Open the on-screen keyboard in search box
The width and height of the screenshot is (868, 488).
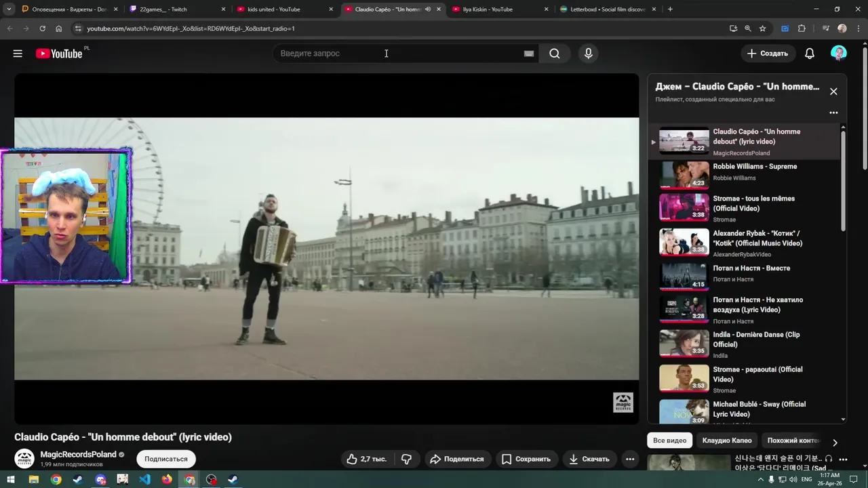[529, 54]
